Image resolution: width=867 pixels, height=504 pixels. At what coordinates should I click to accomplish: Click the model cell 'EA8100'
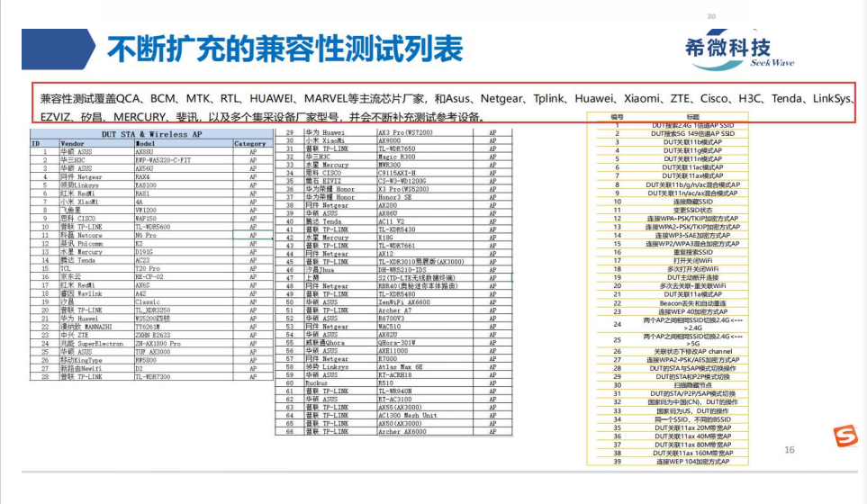(x=146, y=185)
